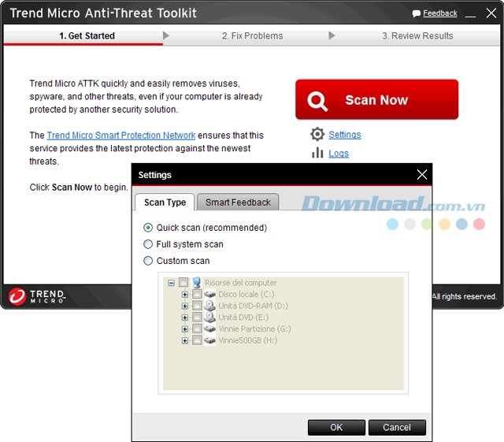Screen dimensions: 504x442
Task: Close the Anti-Threat Toolkit main window
Action: (x=491, y=13)
